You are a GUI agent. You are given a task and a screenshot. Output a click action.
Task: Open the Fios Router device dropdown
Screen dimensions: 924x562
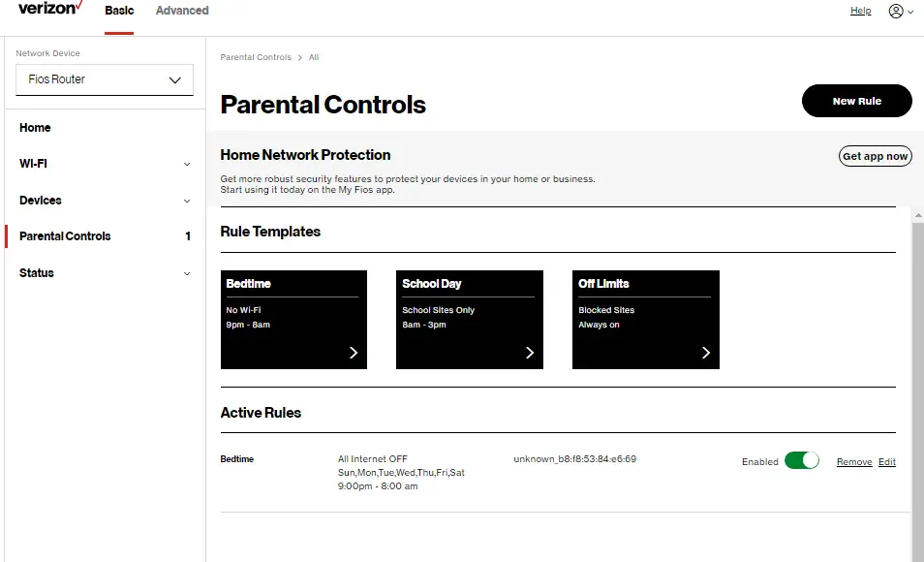[104, 80]
